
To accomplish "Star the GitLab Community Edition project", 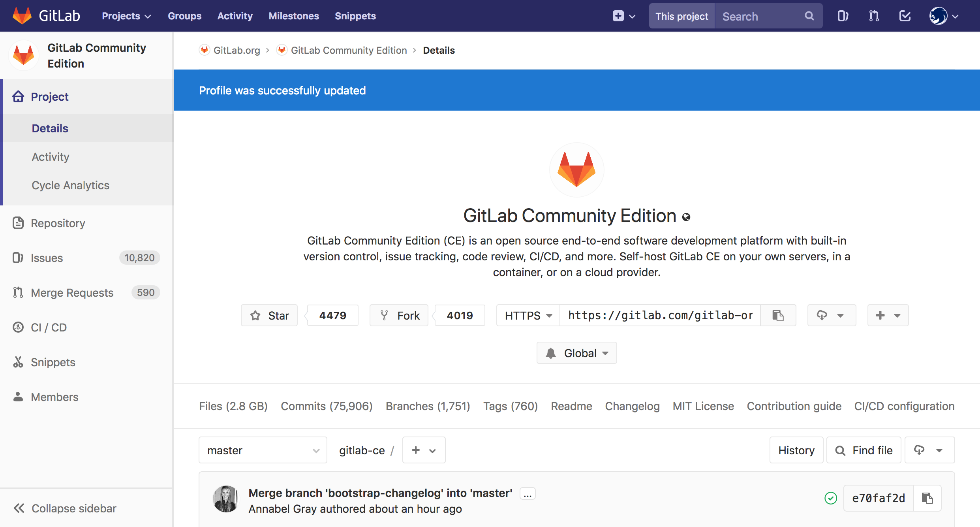I will coord(269,315).
